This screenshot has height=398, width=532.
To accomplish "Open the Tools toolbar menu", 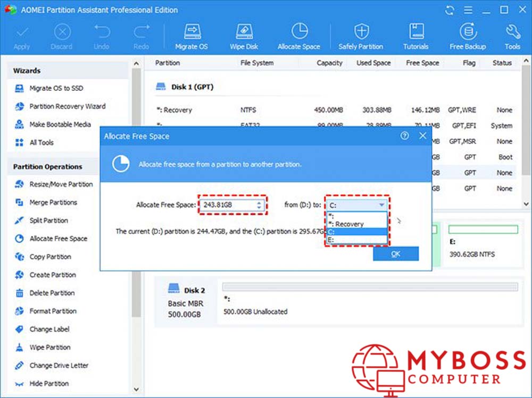I will [x=512, y=36].
